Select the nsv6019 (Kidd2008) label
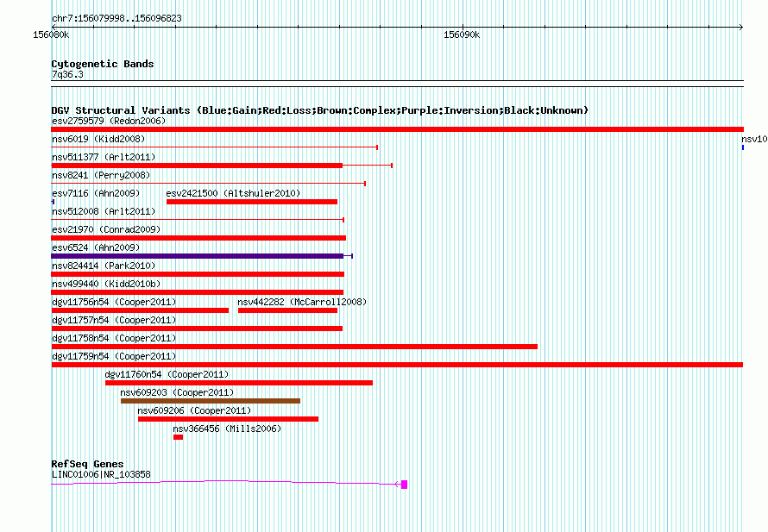 (98, 139)
